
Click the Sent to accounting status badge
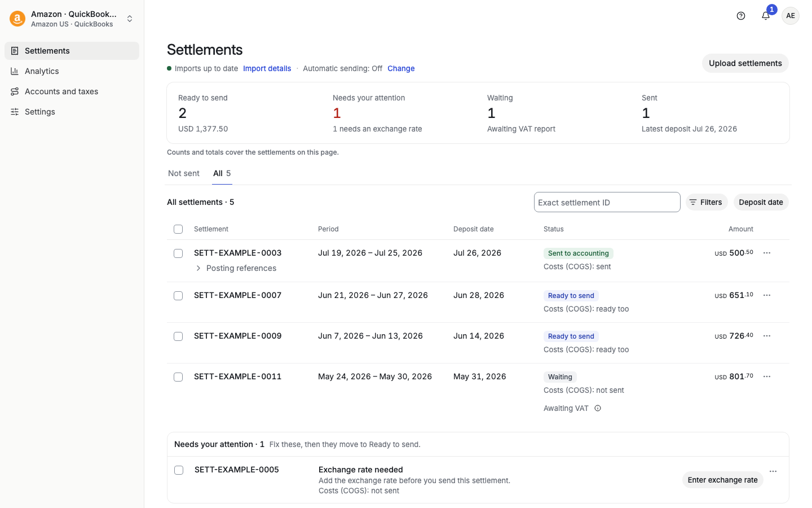coord(579,253)
